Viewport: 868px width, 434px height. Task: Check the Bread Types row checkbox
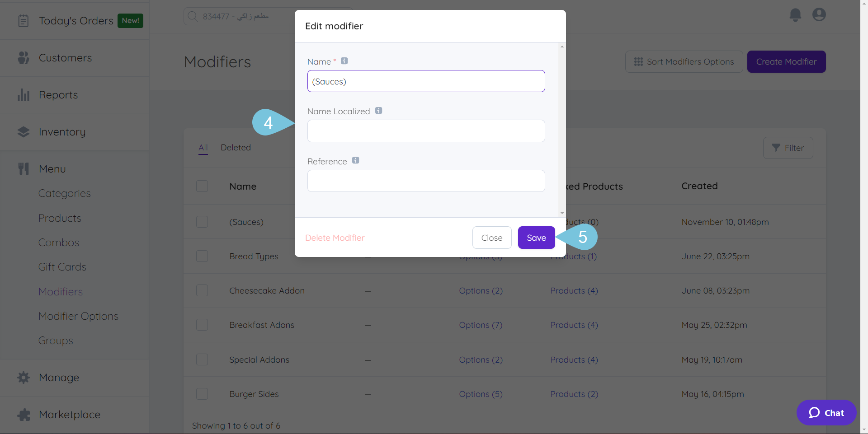[202, 256]
